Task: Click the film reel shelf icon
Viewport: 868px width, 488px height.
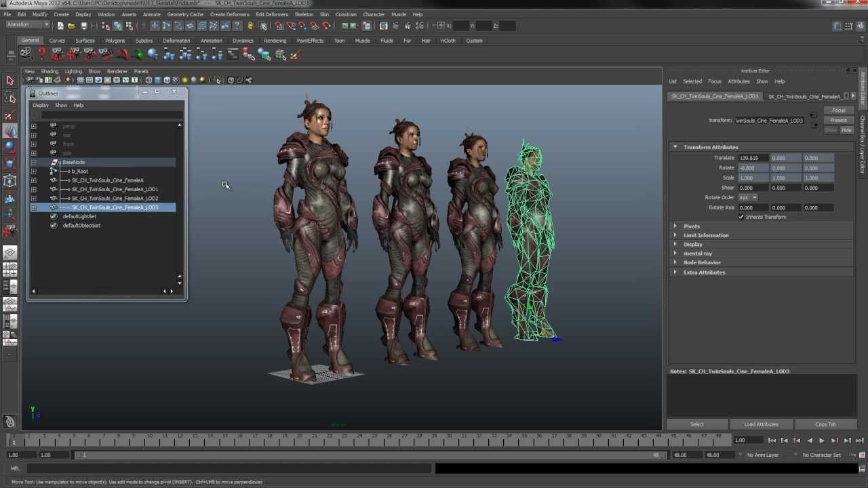Action: pos(26,54)
